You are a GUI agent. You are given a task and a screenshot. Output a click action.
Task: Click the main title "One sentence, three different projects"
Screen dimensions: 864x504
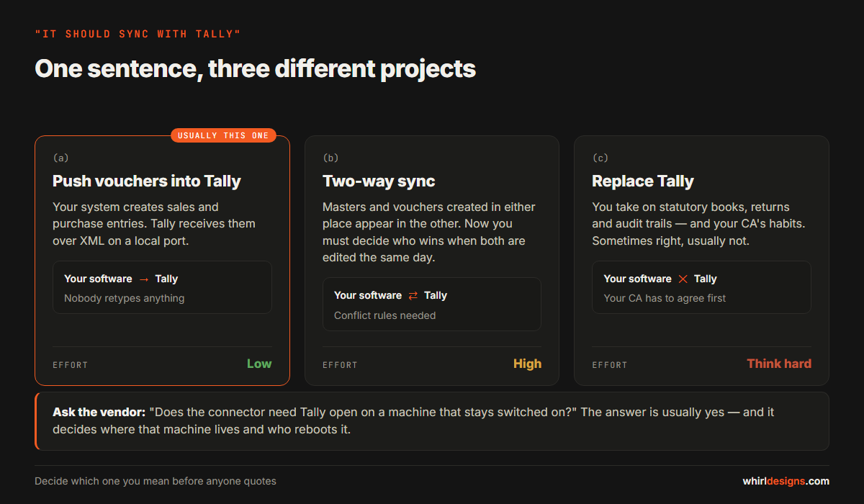click(255, 68)
